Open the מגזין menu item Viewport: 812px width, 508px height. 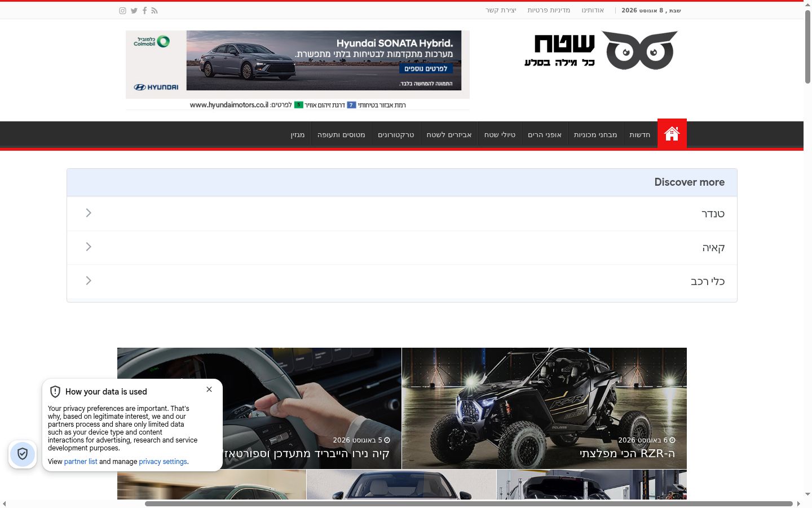click(298, 134)
